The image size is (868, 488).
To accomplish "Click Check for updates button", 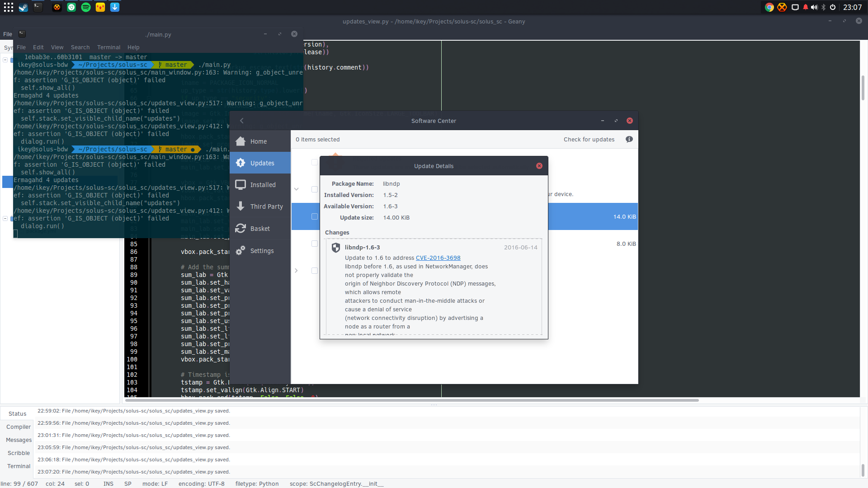I will click(589, 139).
